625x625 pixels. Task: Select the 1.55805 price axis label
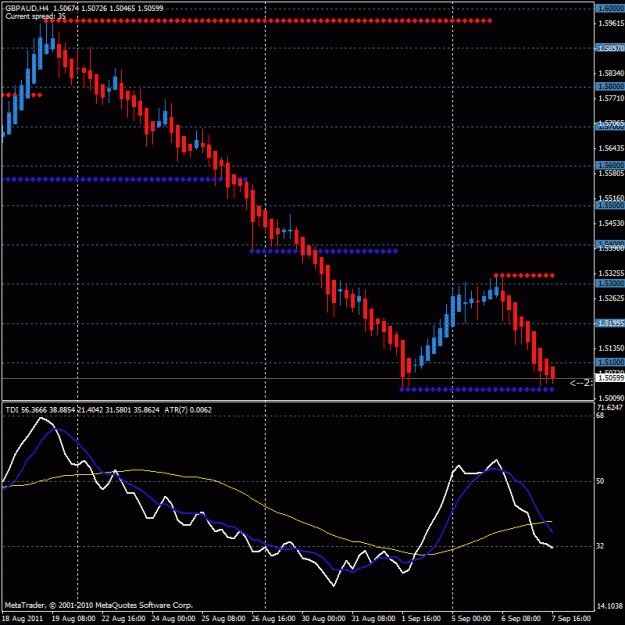pyautogui.click(x=611, y=173)
